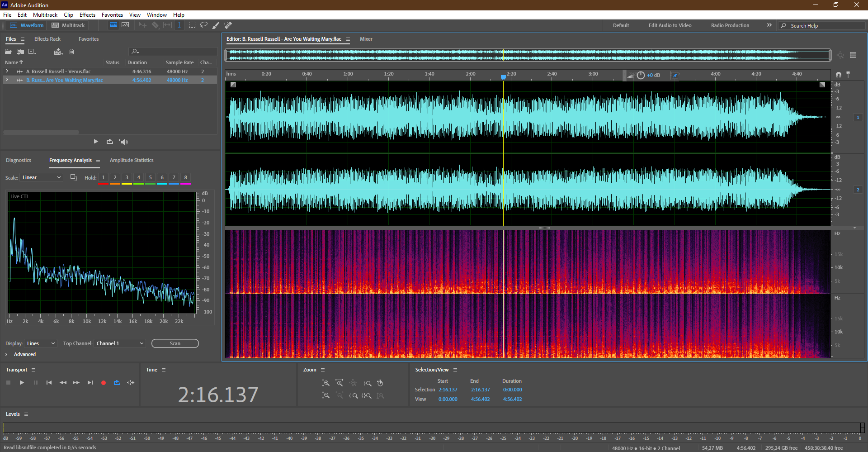
Task: Open the Favorites menu
Action: pyautogui.click(x=112, y=15)
